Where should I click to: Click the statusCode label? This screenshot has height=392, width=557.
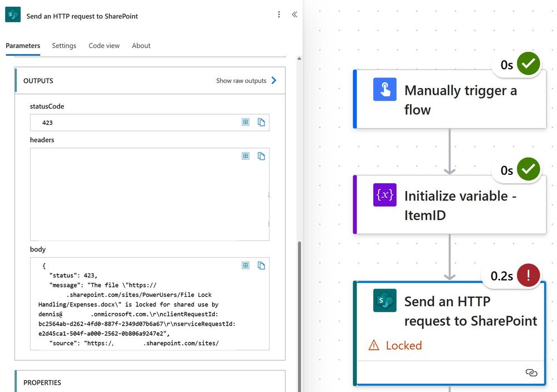[x=47, y=106]
